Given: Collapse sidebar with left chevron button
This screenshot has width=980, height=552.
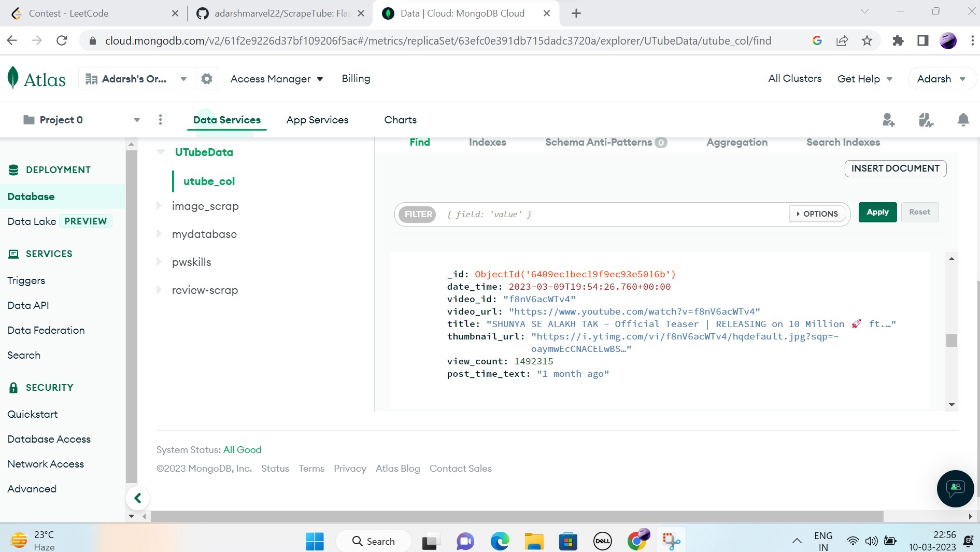Looking at the screenshot, I should tap(138, 498).
